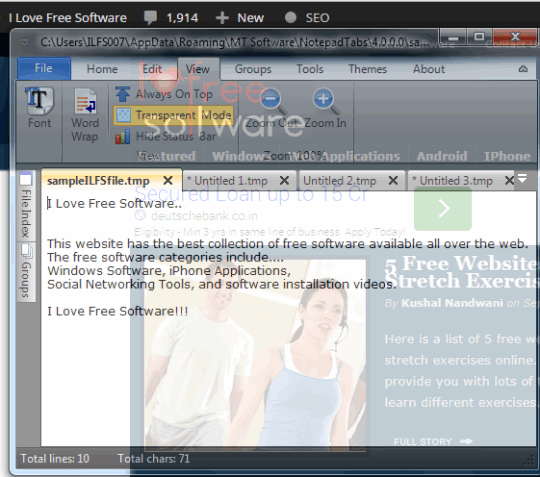Image resolution: width=540 pixels, height=477 pixels.
Task: Click the line 'Windows Software, iPhone Applications,'
Action: (x=169, y=271)
